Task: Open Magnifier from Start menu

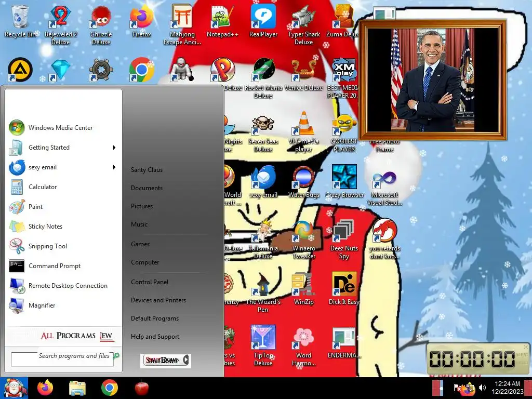Action: point(62,305)
